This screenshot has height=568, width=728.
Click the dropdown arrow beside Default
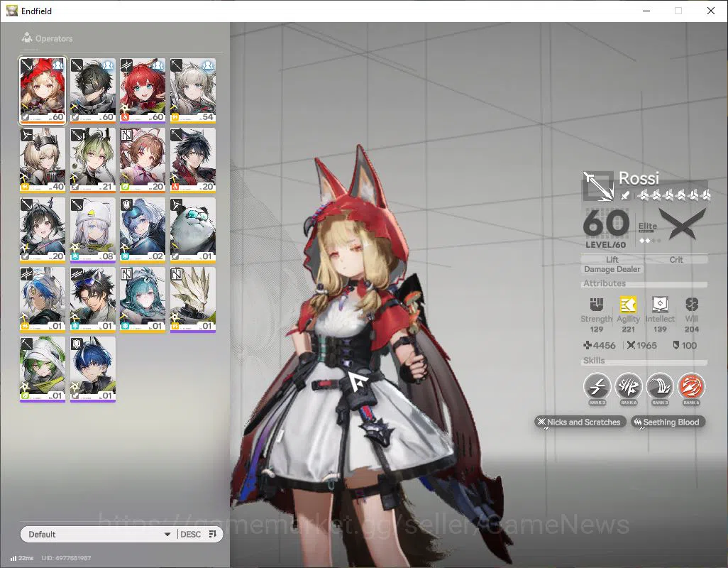pyautogui.click(x=167, y=535)
